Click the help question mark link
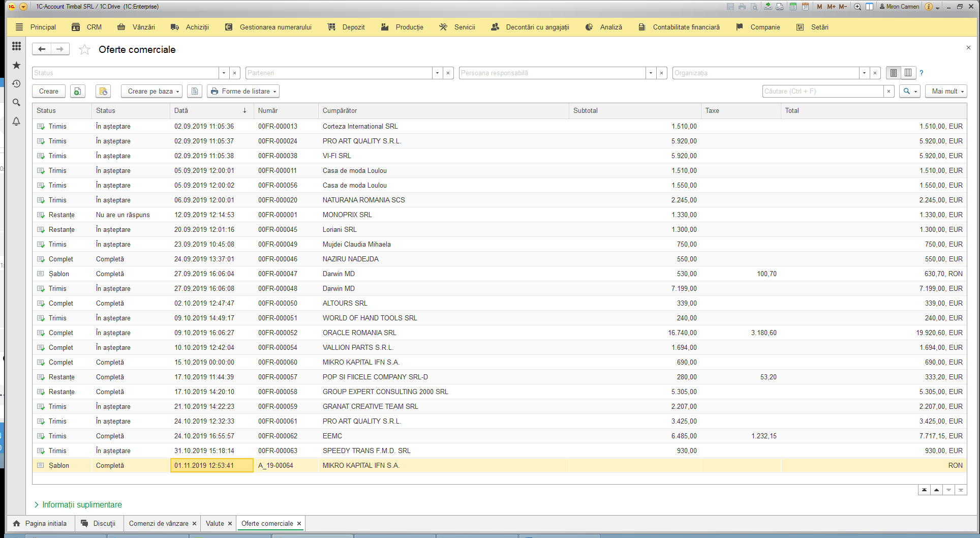The height and width of the screenshot is (538, 980). (921, 73)
